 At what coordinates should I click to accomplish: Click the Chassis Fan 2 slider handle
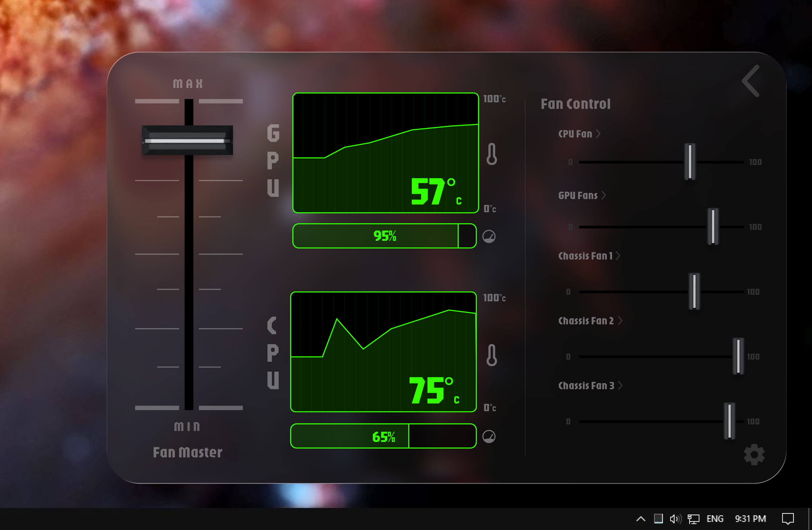738,356
